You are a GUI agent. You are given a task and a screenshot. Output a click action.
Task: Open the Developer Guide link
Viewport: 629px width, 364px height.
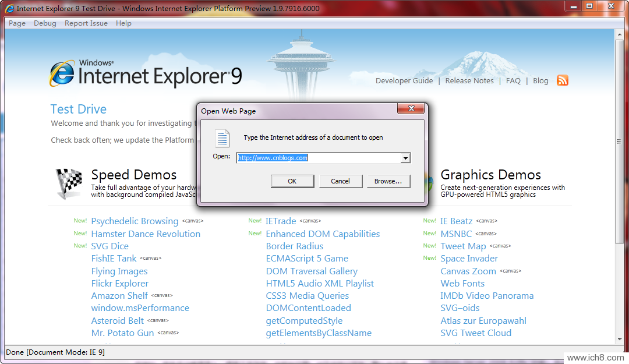tap(404, 81)
